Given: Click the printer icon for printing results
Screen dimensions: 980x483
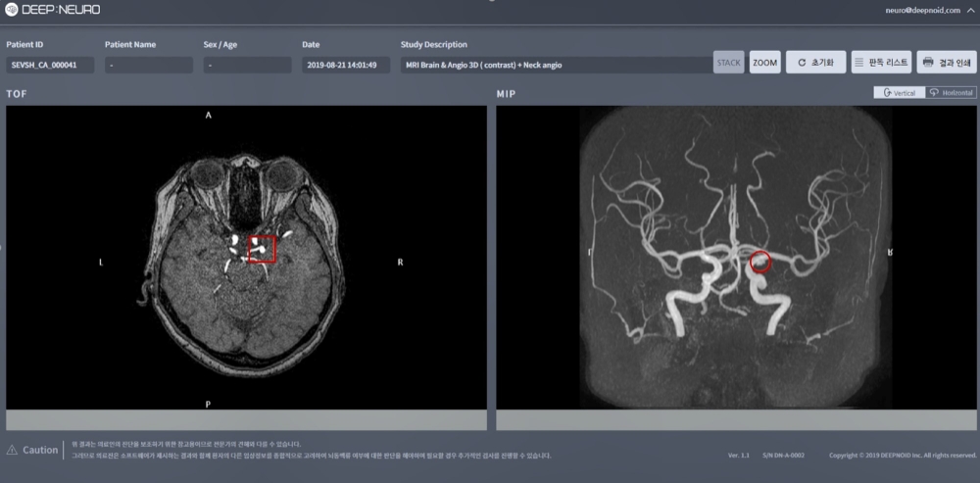Looking at the screenshot, I should 927,63.
